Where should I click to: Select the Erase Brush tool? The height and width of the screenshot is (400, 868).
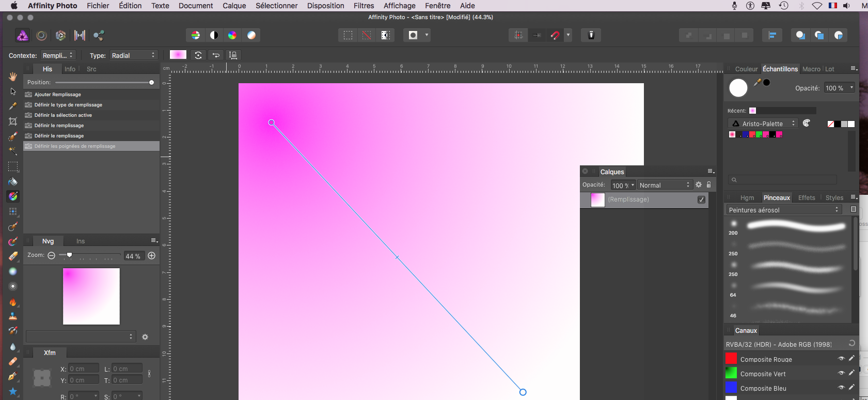13,256
